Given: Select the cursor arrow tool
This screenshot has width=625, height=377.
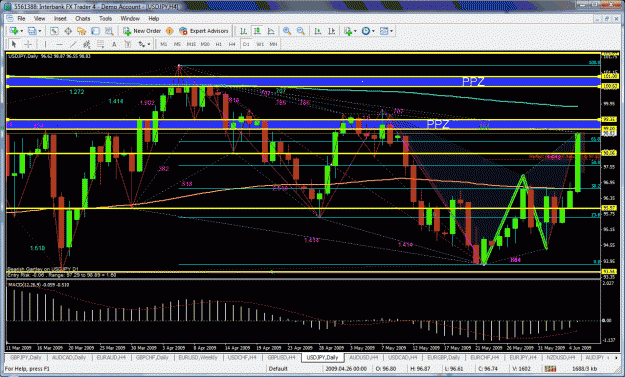Looking at the screenshot, I should [14, 44].
